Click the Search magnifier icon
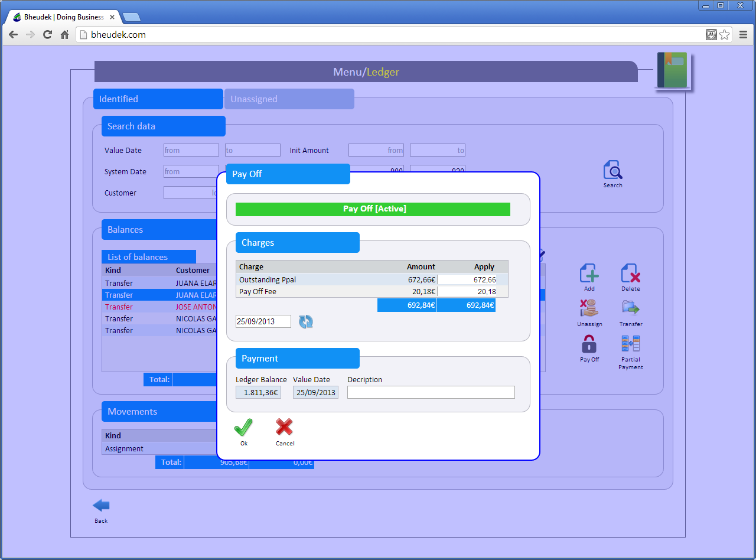This screenshot has height=560, width=756. (x=612, y=171)
